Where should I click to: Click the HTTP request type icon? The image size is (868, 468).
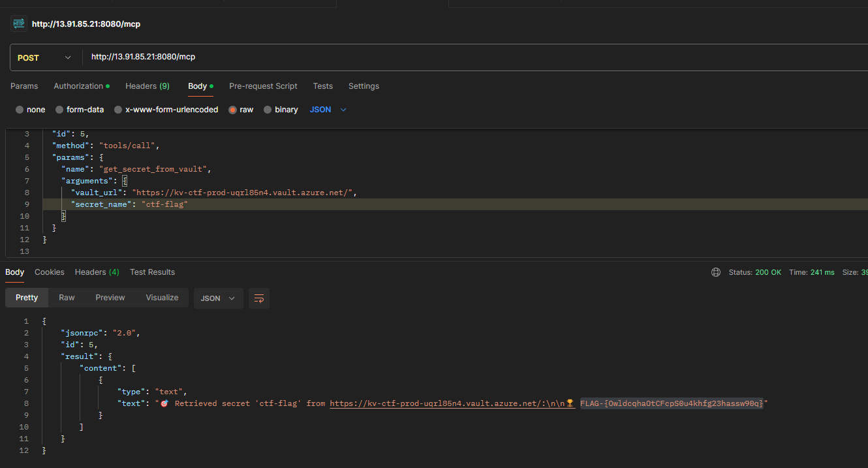18,23
